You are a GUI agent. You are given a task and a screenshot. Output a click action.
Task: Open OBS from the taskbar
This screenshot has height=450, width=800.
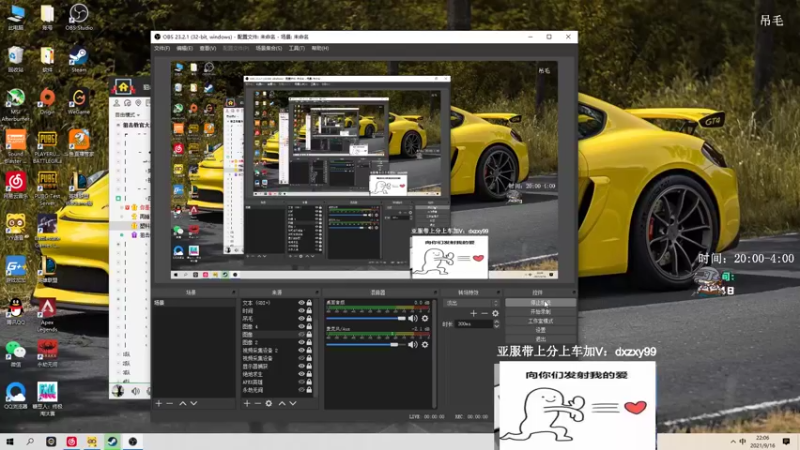tap(133, 441)
